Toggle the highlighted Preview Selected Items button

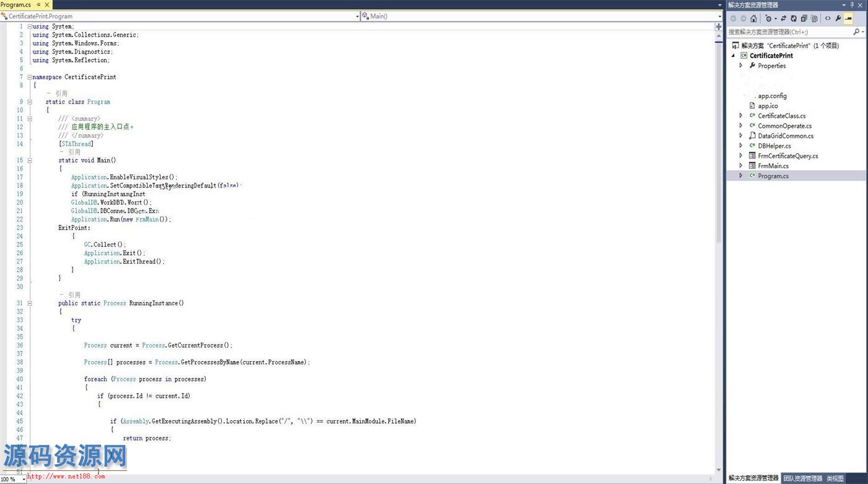(x=848, y=19)
